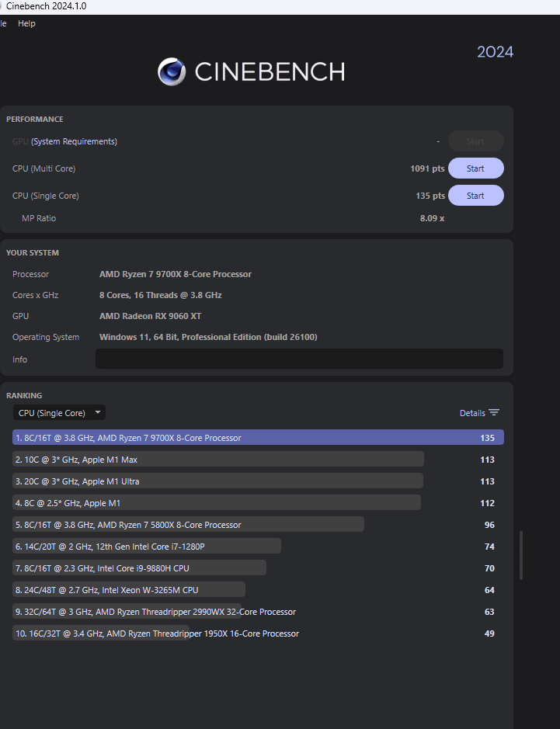Image resolution: width=560 pixels, height=729 pixels.
Task: Click the RANKING section heading
Action: [x=24, y=396]
